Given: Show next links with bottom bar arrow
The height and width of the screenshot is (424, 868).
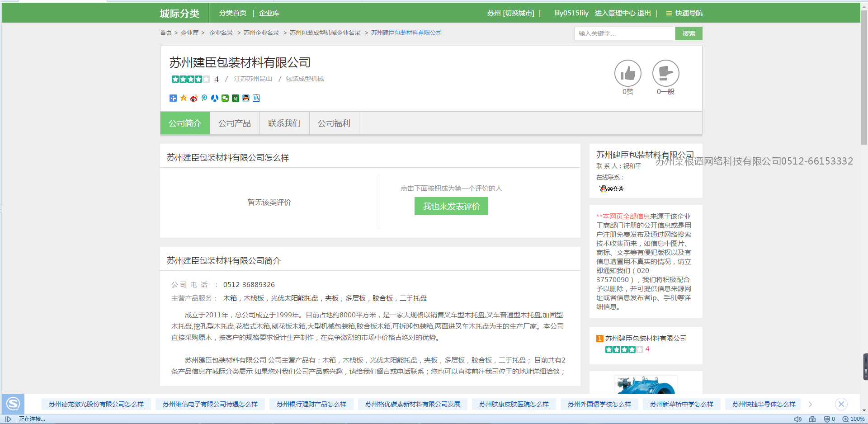Looking at the screenshot, I should pyautogui.click(x=810, y=404).
